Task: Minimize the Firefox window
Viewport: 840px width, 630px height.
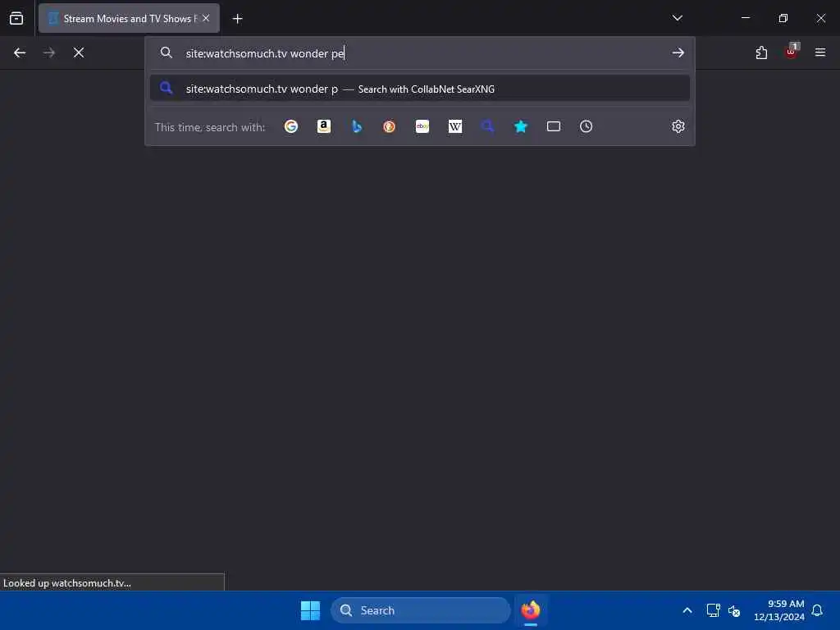Action: (745, 18)
